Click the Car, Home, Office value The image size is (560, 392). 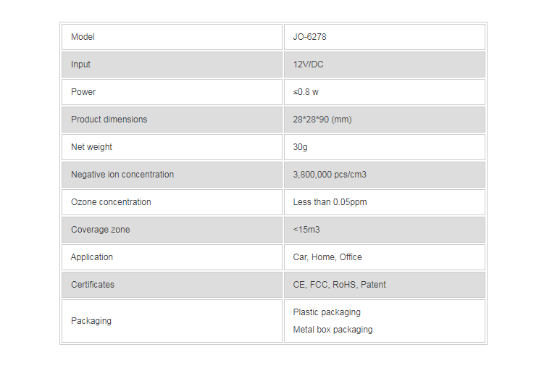coord(327,257)
